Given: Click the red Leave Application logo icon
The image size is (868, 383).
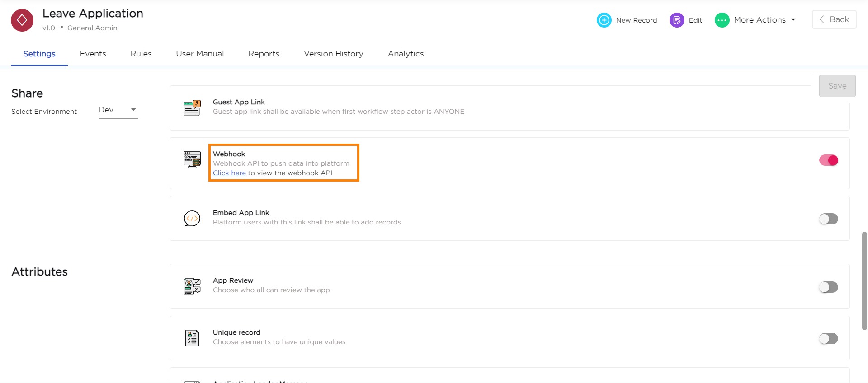Looking at the screenshot, I should click(x=22, y=20).
